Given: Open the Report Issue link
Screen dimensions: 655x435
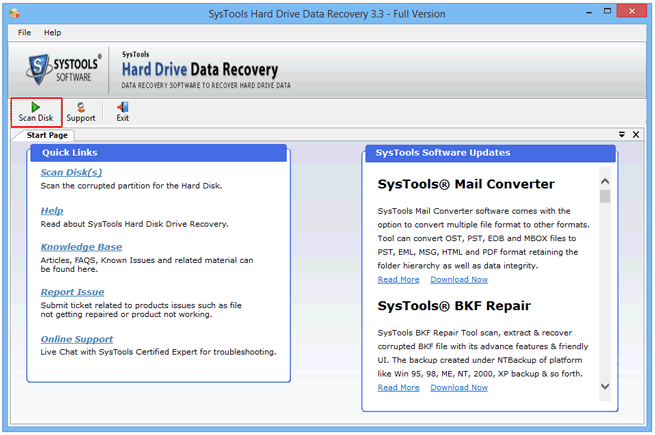Looking at the screenshot, I should (72, 292).
